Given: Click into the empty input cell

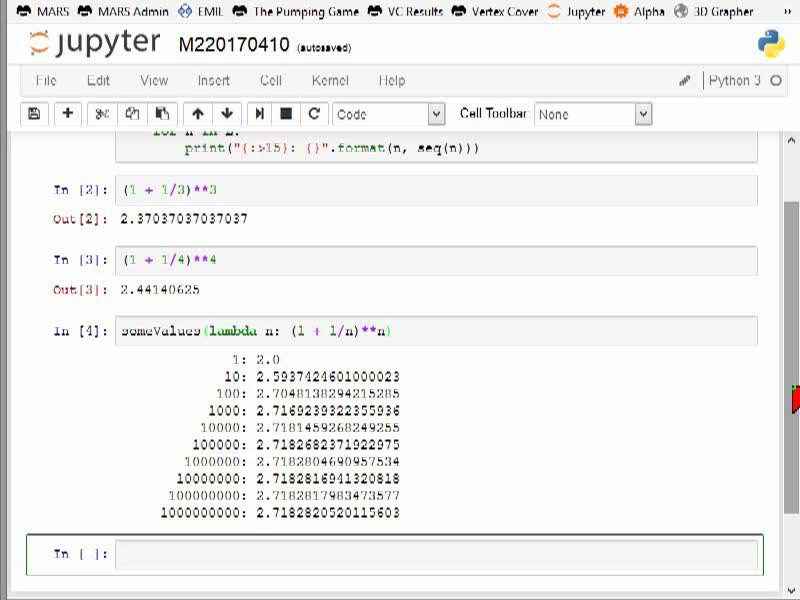Looking at the screenshot, I should tap(436, 554).
